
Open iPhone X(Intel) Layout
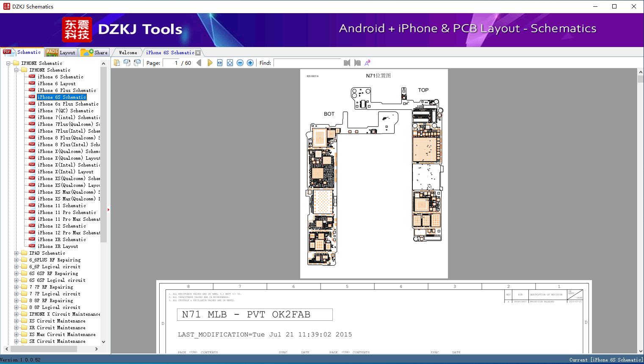click(65, 172)
